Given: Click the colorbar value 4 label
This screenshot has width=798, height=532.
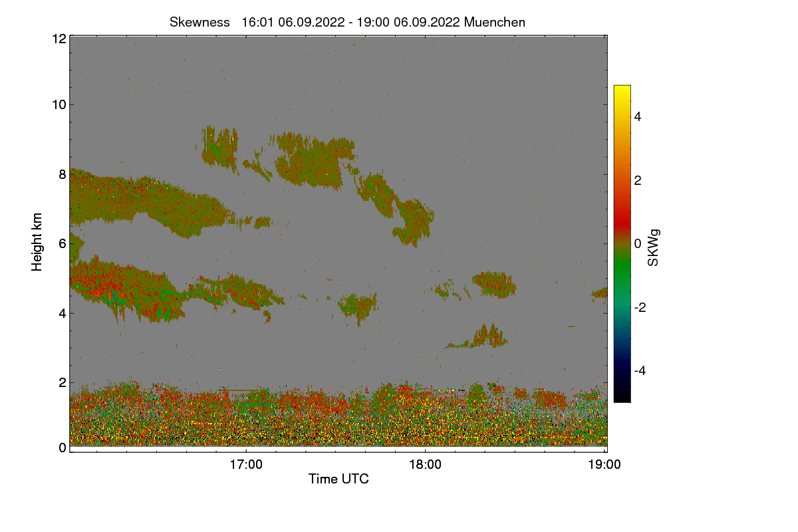Looking at the screenshot, I should 639,116.
